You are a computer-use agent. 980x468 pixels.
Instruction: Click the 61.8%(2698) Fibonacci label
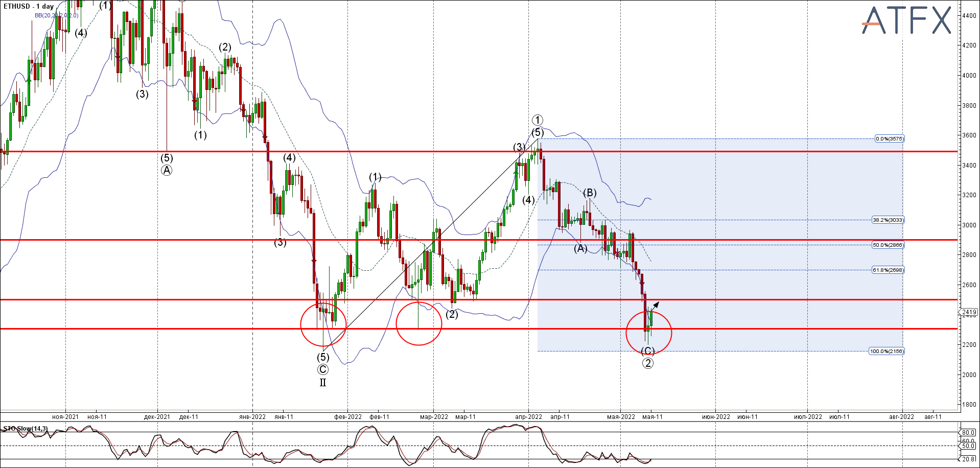[x=888, y=270]
